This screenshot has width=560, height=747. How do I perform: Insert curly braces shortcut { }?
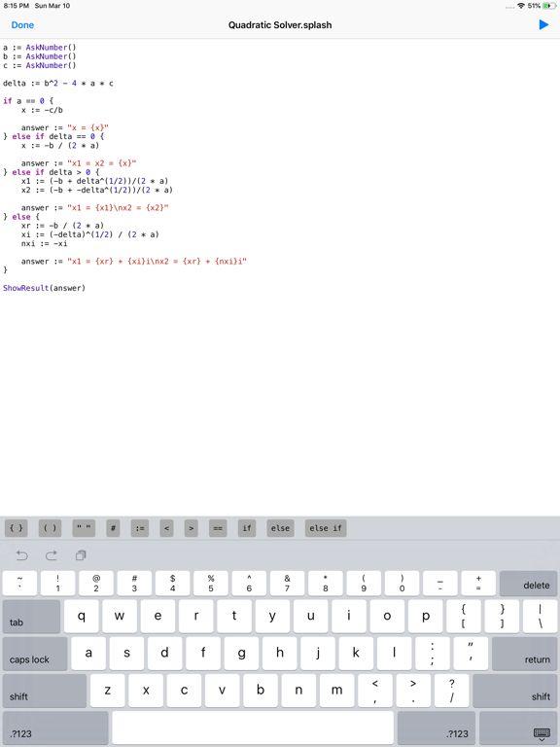(17, 528)
